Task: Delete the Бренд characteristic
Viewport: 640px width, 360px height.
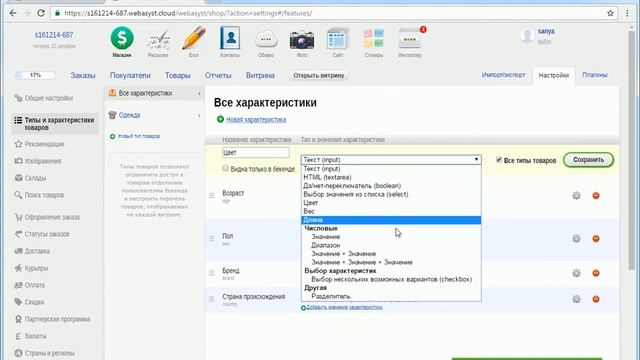Action: [x=596, y=273]
